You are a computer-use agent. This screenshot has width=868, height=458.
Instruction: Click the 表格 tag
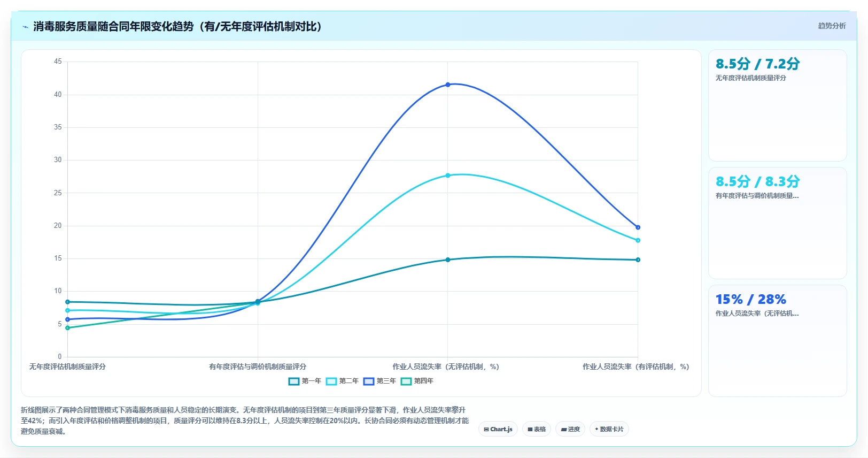click(537, 429)
